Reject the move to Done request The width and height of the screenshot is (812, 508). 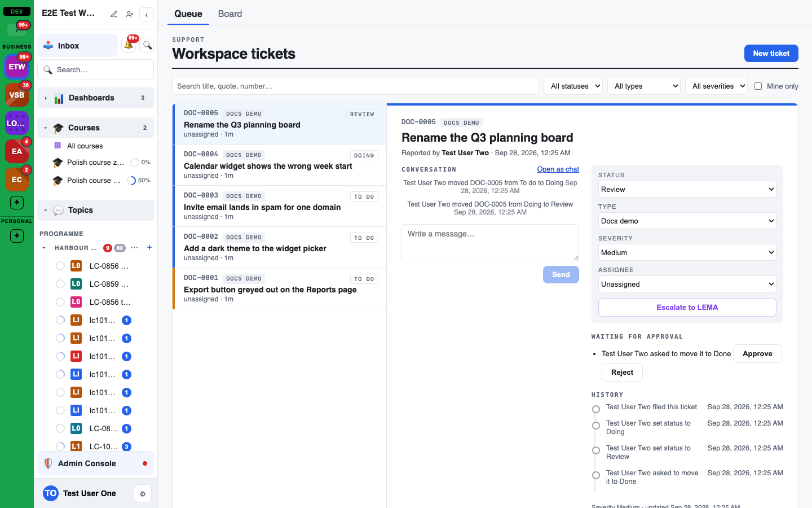[622, 373]
